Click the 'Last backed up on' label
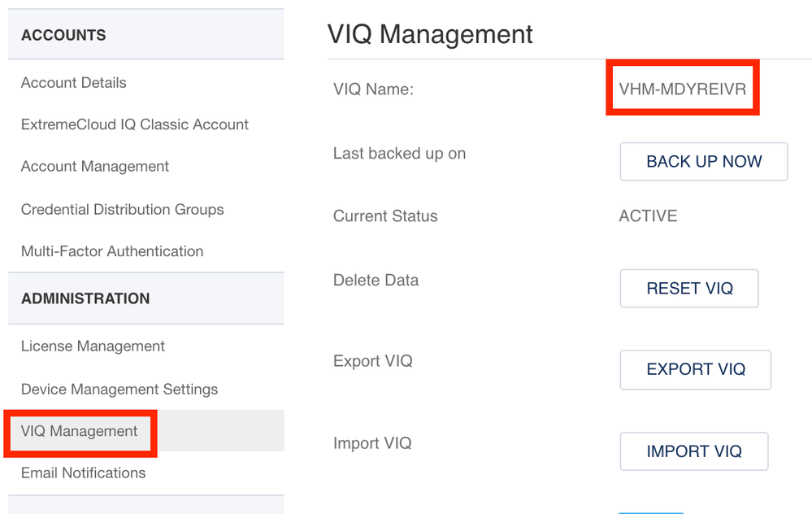This screenshot has height=514, width=812. pos(399,154)
